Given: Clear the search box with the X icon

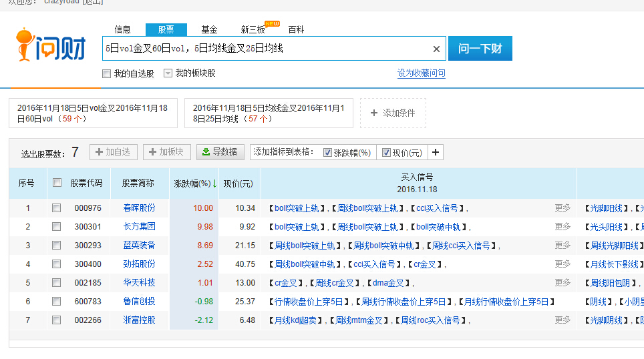Looking at the screenshot, I should click(436, 49).
